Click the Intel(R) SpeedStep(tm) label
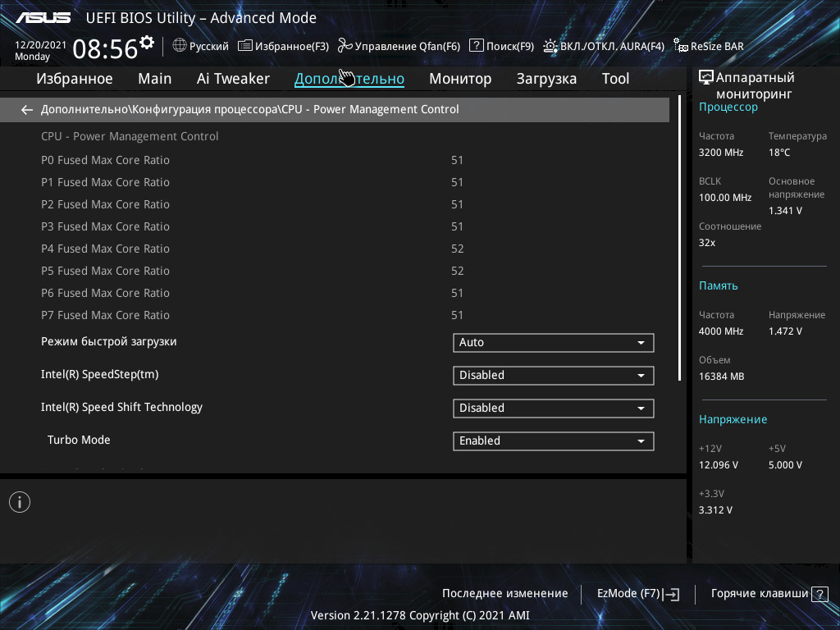The image size is (840, 630). (99, 374)
